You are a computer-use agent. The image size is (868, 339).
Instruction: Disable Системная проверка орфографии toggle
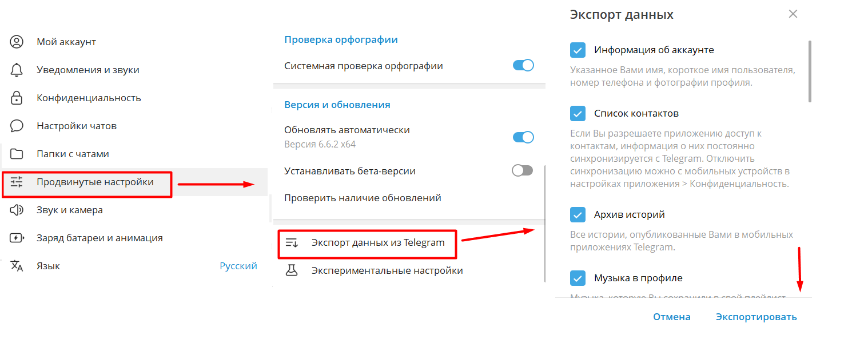[523, 65]
